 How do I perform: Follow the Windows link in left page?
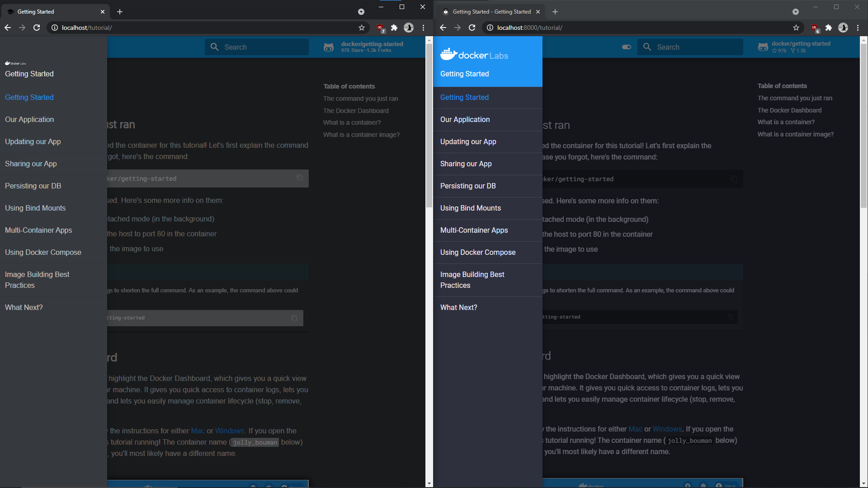(230, 431)
